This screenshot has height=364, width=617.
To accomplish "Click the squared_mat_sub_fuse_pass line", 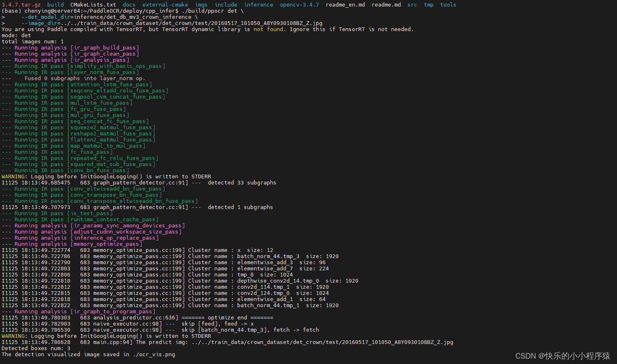I will (79, 164).
